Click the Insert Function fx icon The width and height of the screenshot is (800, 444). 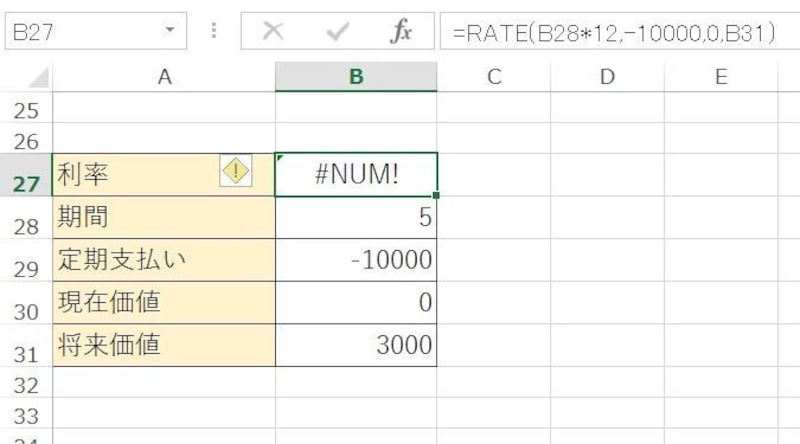pyautogui.click(x=400, y=32)
